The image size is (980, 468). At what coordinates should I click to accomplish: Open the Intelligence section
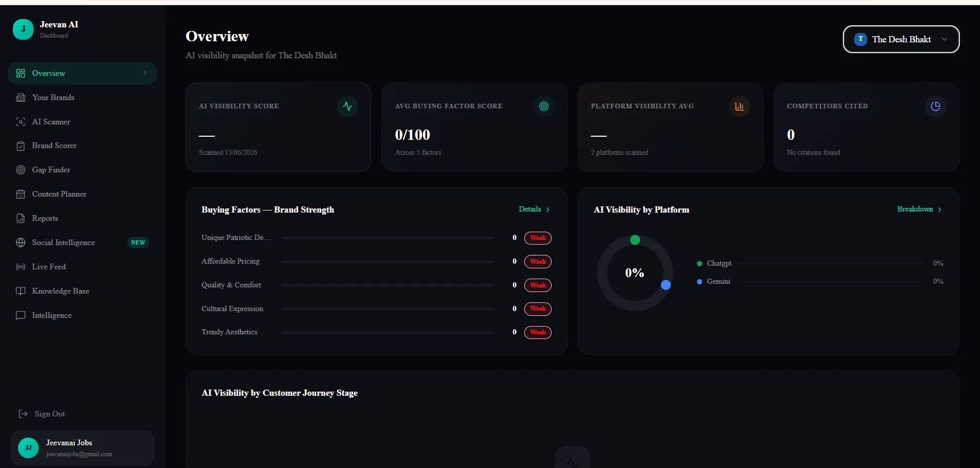pyautogui.click(x=82, y=315)
